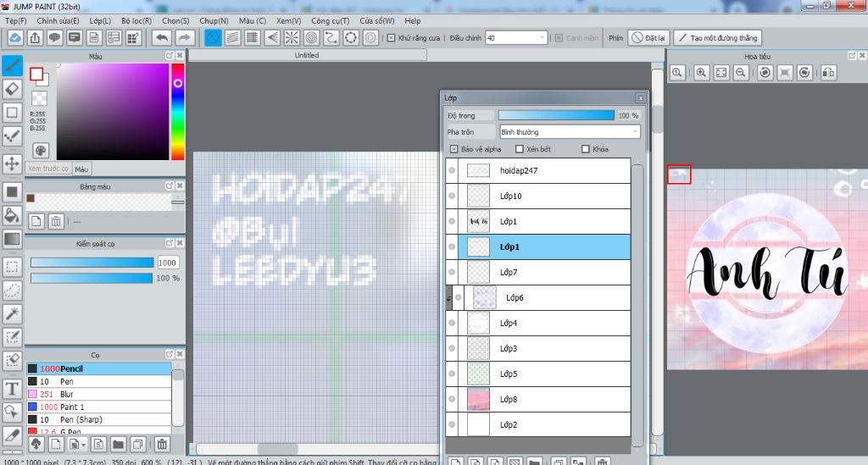The width and height of the screenshot is (868, 465).
Task: Click brush size input showing 1000
Action: coord(168,263)
